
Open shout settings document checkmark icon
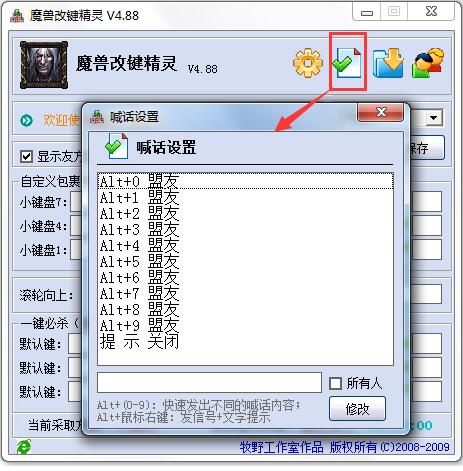pyautogui.click(x=348, y=63)
